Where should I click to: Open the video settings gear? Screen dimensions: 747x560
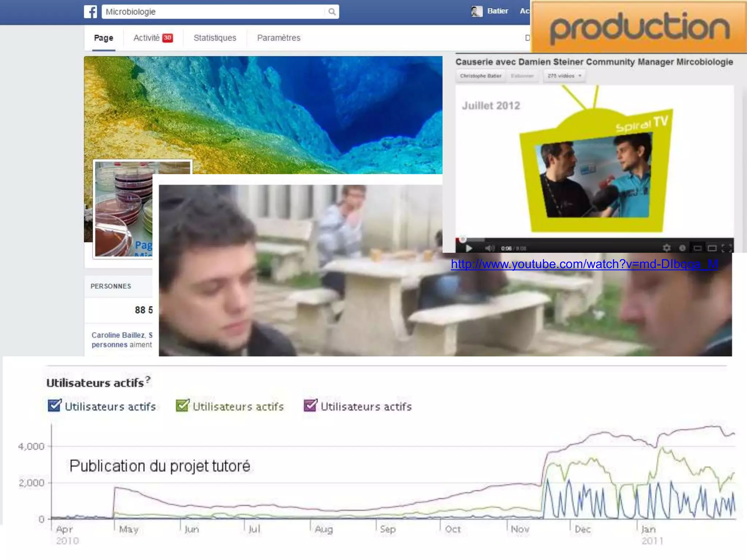pyautogui.click(x=666, y=248)
